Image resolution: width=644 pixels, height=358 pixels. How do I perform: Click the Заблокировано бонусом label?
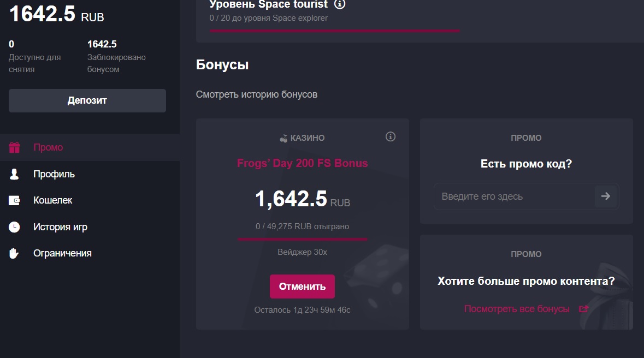click(116, 63)
